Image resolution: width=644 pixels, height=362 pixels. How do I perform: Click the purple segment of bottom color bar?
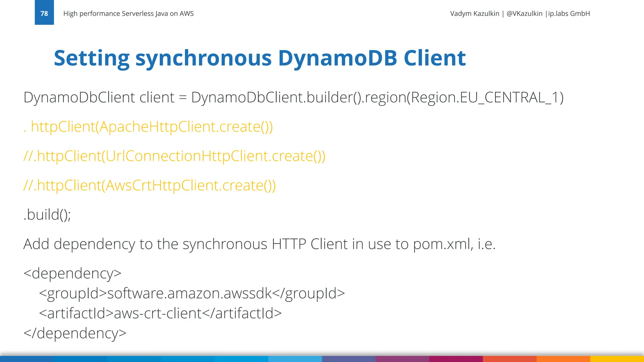pos(402,359)
